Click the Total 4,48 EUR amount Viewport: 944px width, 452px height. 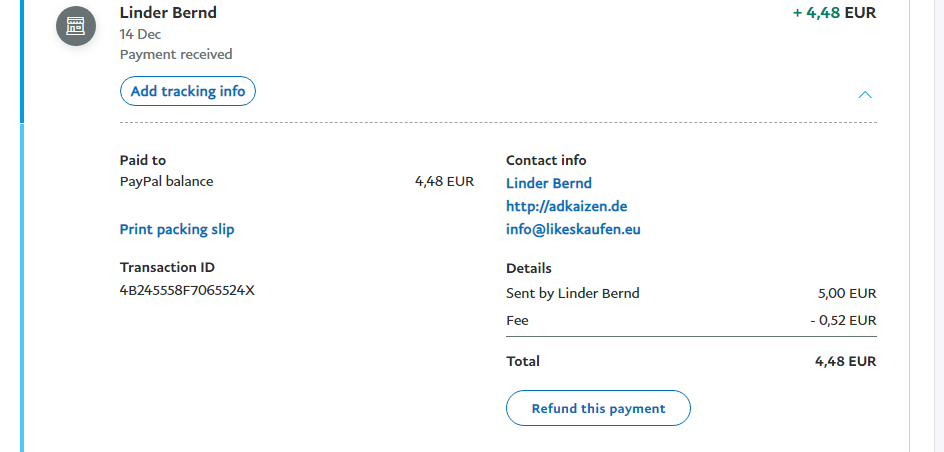845,361
